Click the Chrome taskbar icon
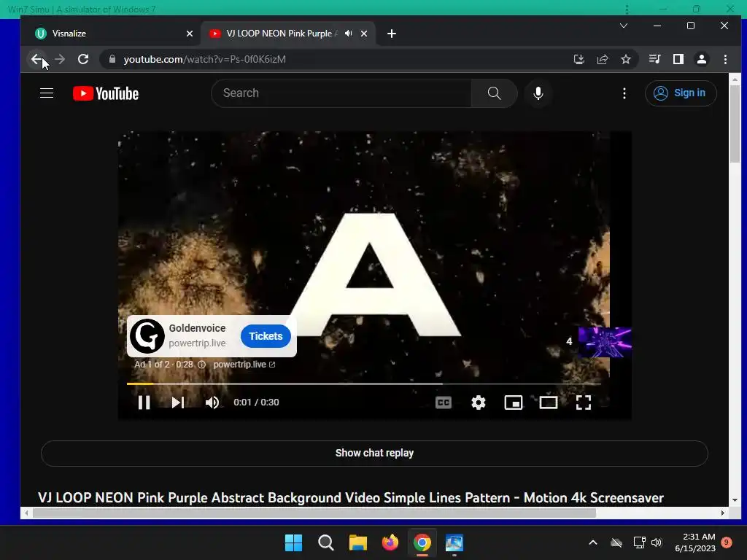 pyautogui.click(x=422, y=542)
